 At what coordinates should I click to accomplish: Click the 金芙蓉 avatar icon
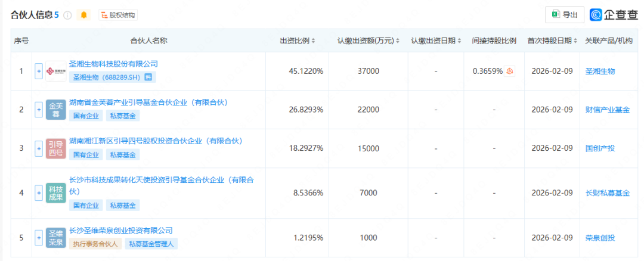point(56,110)
